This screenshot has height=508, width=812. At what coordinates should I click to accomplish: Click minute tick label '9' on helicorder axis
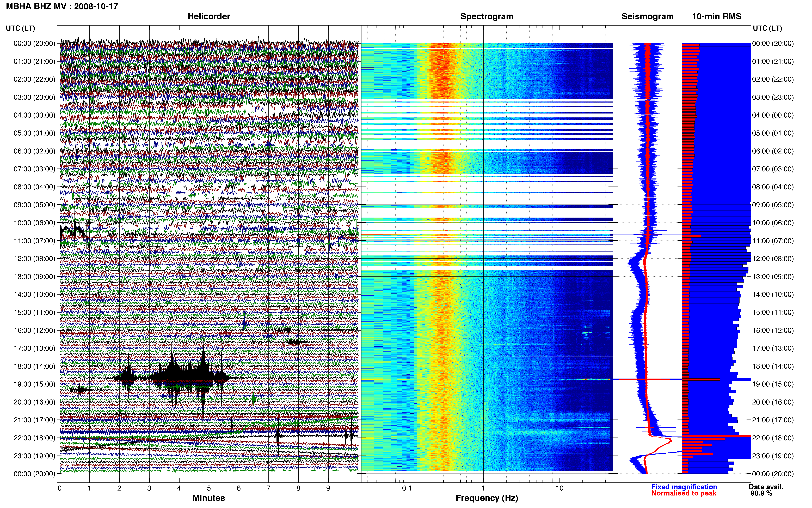(328, 488)
